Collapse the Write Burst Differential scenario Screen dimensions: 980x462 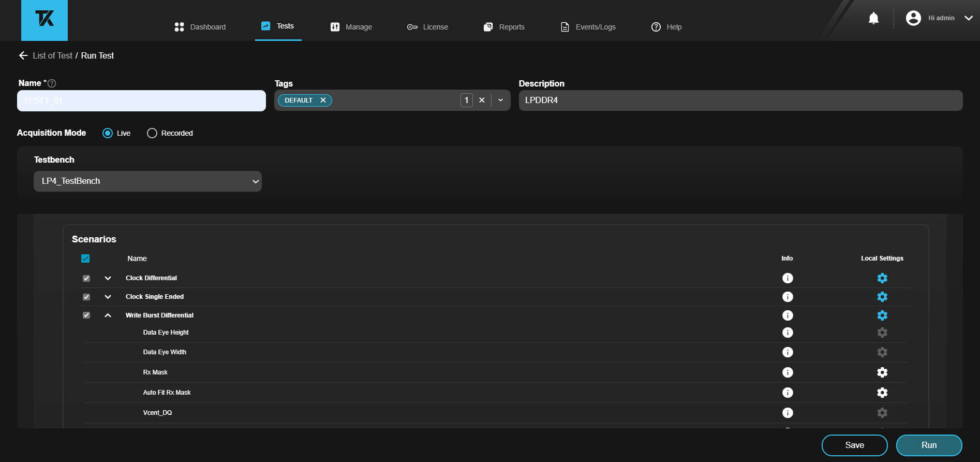(108, 315)
